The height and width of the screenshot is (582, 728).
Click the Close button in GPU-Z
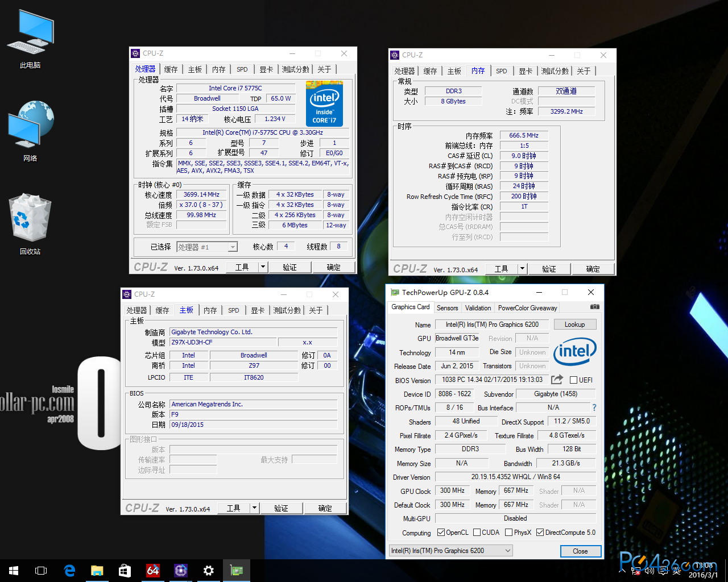[580, 551]
